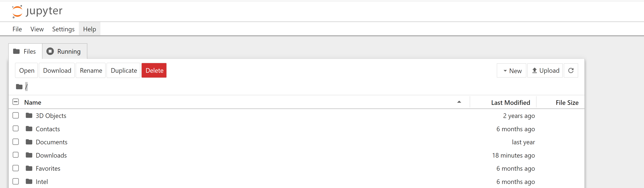The image size is (644, 188).
Task: Select the Downloads row checkbox
Action: (16, 155)
